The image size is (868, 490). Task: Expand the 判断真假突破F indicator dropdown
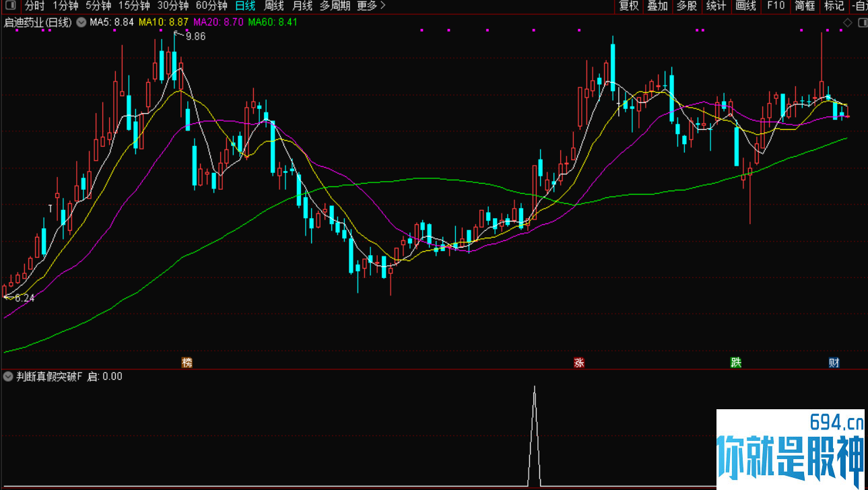tap(8, 376)
